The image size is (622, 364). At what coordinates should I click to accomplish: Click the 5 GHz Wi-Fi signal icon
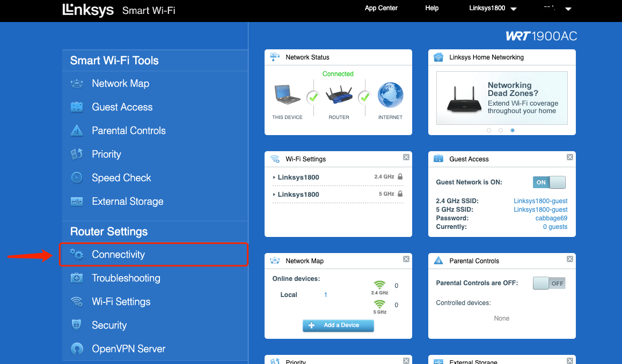pyautogui.click(x=379, y=304)
